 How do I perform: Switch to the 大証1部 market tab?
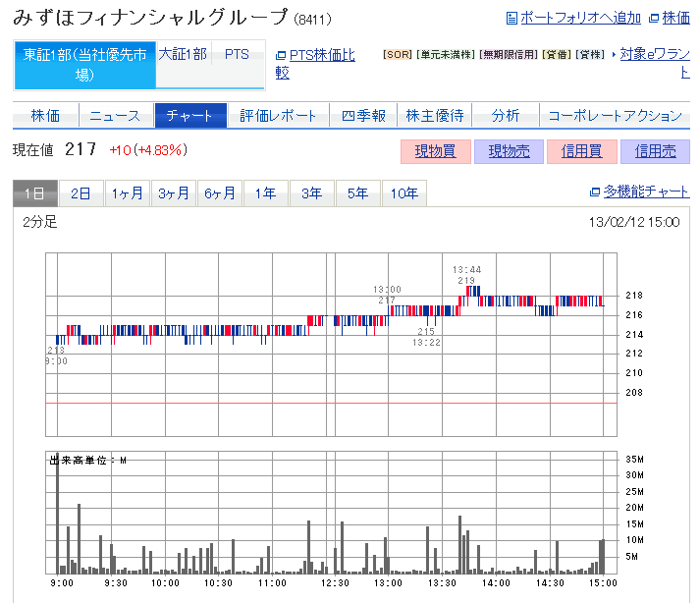183,55
